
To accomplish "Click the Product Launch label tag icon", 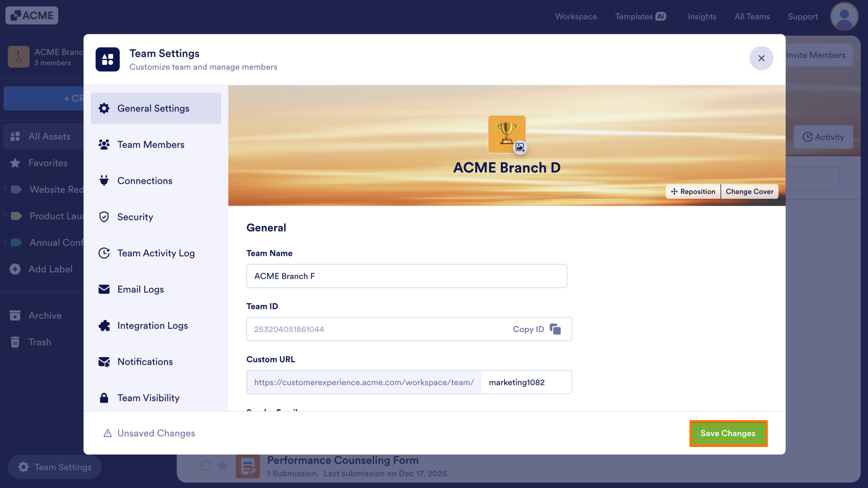I will (16, 216).
